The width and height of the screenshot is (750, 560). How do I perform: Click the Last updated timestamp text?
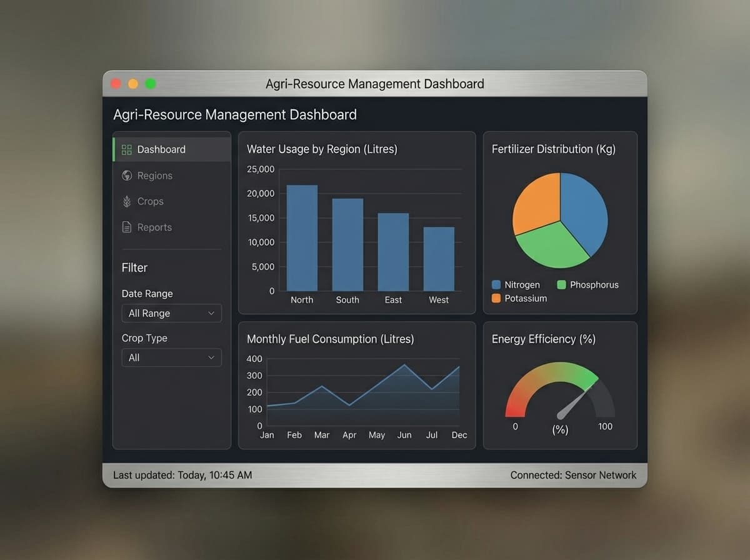[181, 475]
